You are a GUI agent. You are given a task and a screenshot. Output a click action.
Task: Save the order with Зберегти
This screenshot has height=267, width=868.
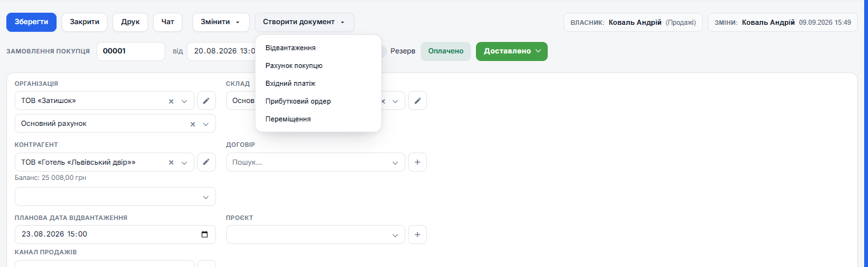click(32, 22)
